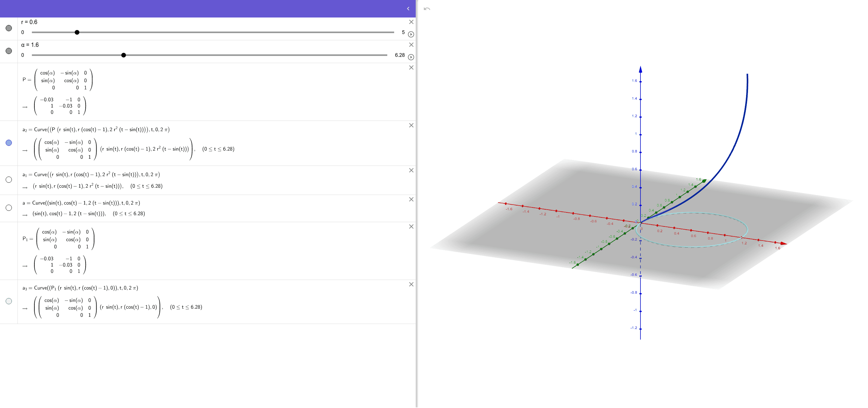868x408 pixels.
Task: Delete the slider α using its × icon
Action: point(411,45)
